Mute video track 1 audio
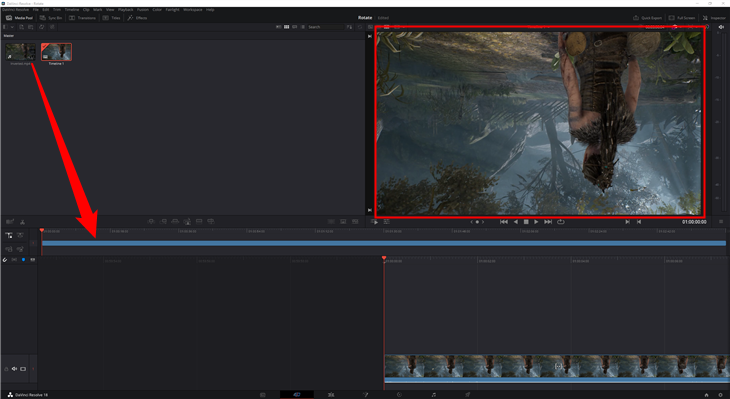The height and width of the screenshot is (399, 730). click(x=14, y=369)
